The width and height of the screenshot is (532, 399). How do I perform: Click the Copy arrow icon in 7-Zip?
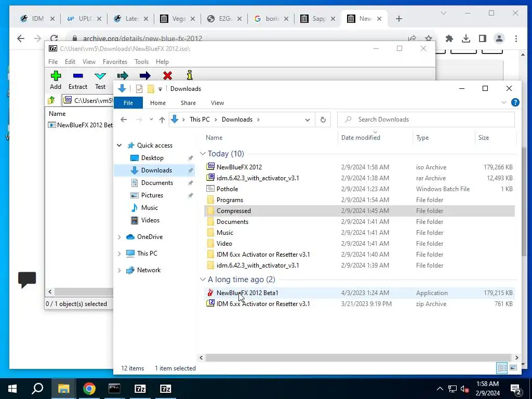pyautogui.click(x=123, y=75)
